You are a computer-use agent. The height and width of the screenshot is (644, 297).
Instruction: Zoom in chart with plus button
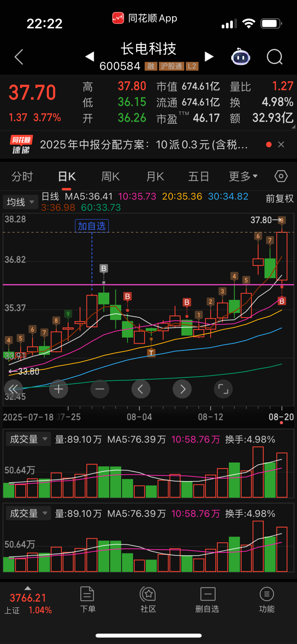(59, 389)
